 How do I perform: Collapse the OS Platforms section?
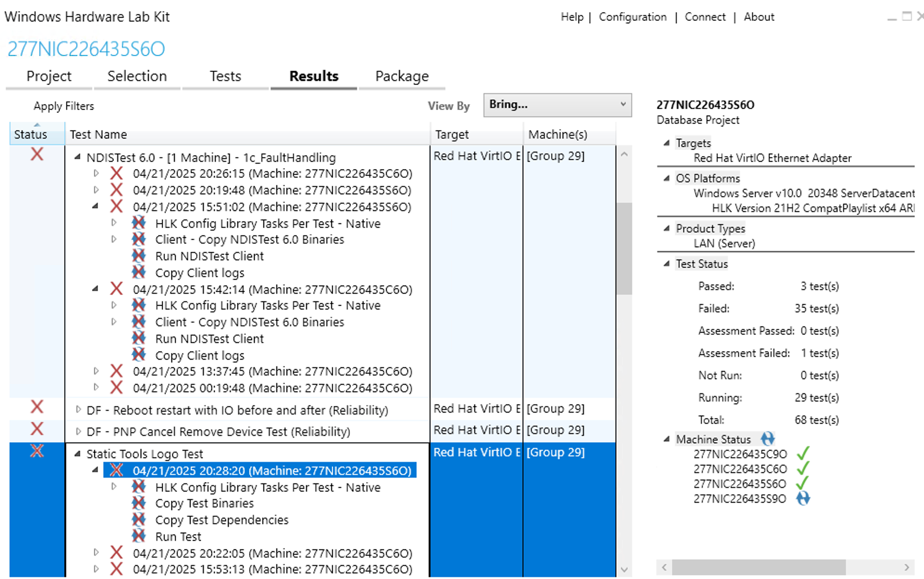(667, 178)
